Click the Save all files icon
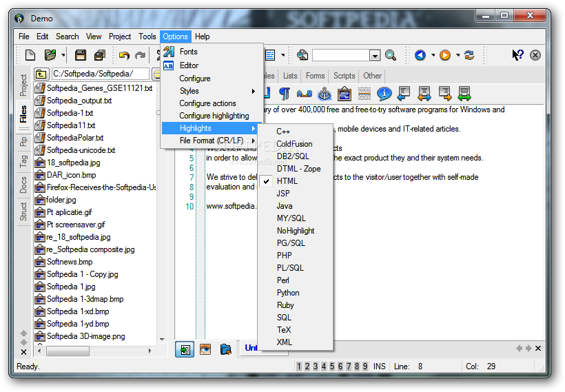This screenshot has width=565, height=392. 99,55
